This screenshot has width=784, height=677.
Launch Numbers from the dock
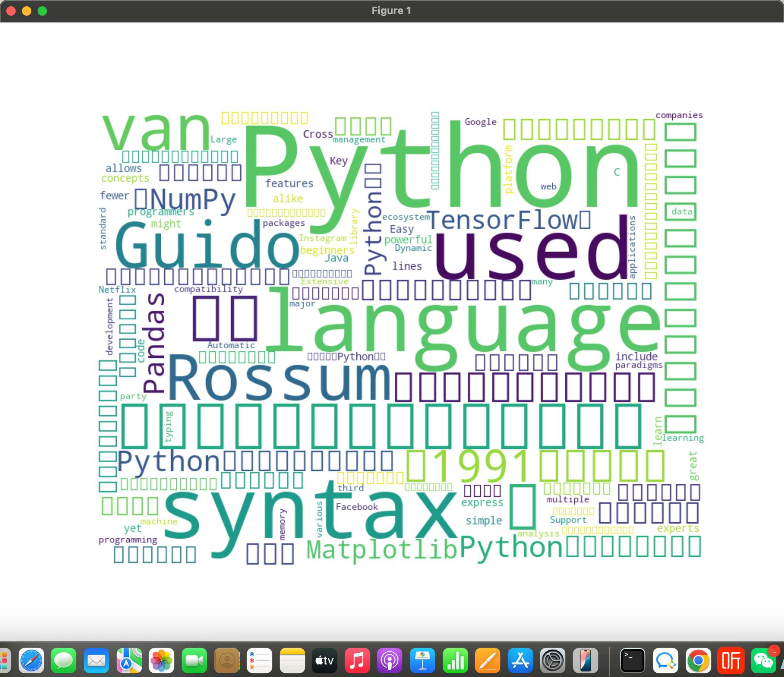455,660
